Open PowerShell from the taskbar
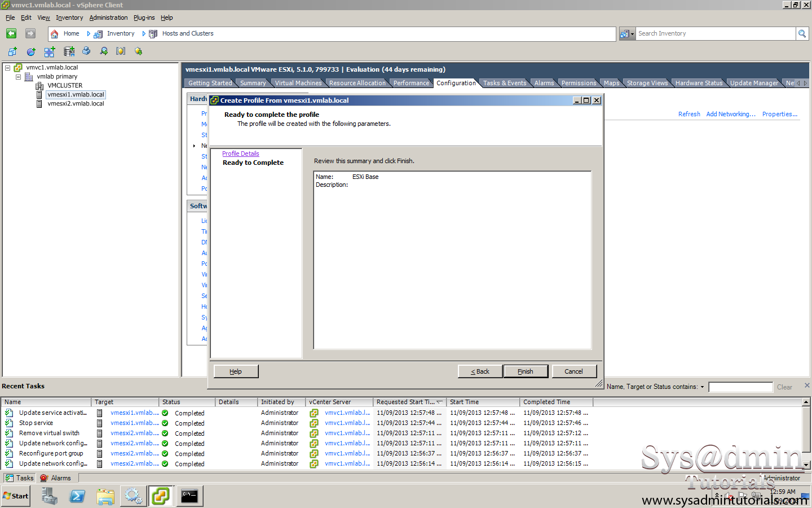812x508 pixels. pyautogui.click(x=77, y=496)
